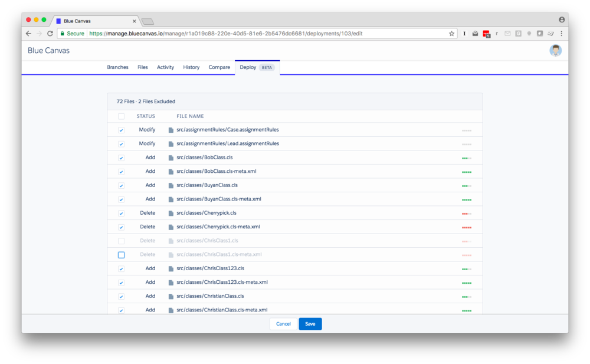The height and width of the screenshot is (364, 590).
Task: Click the green change bar for ChrisClass123.cls-meta.xml
Action: tap(467, 283)
